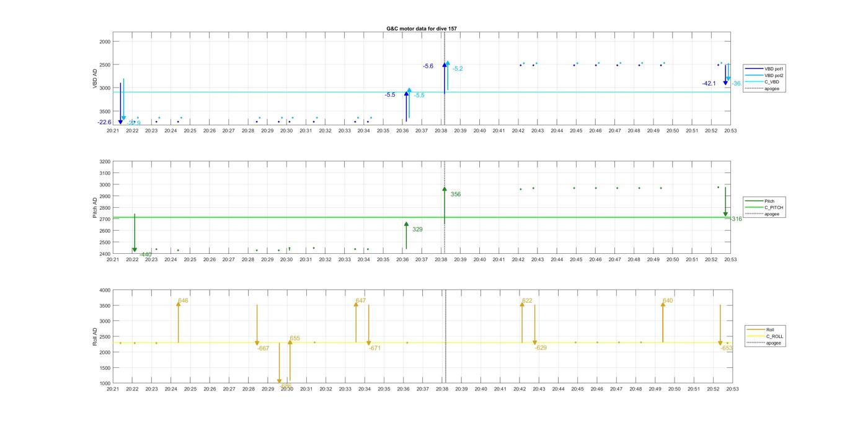Click the "2000" tick on the VBD axis

(x=105, y=42)
